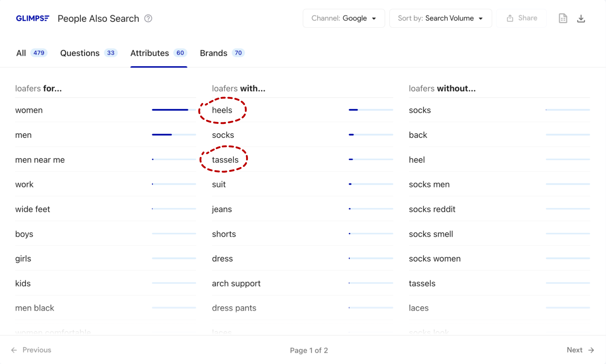Click the download icon
The image size is (606, 364).
coord(581,18)
